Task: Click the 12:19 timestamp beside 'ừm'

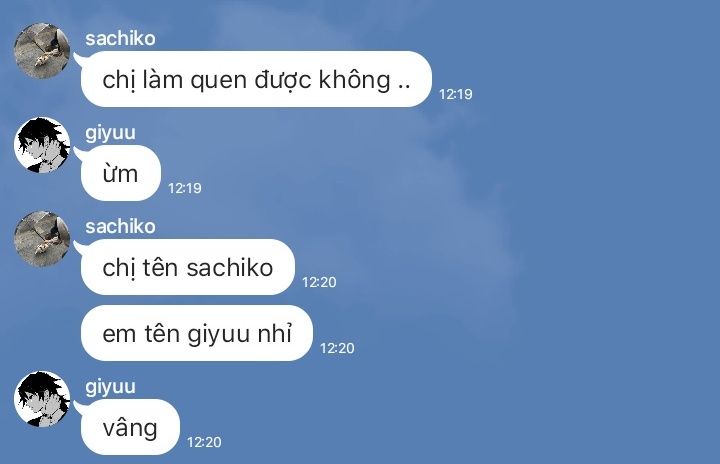Action: pos(185,188)
